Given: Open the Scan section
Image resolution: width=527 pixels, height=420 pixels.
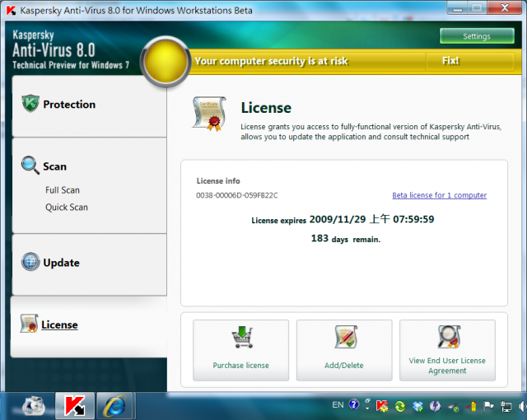Looking at the screenshot, I should pos(54,166).
